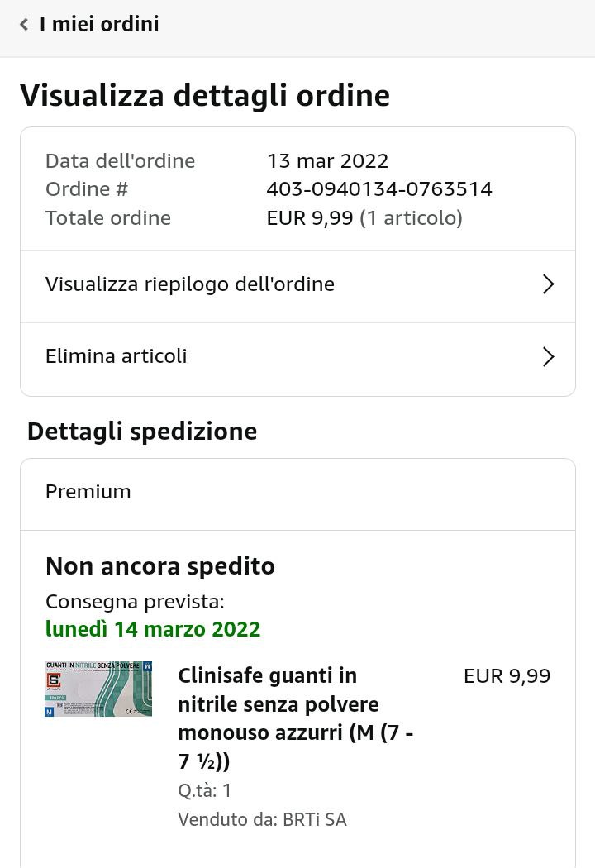Click the order date 13 mar 2022
The image size is (595, 868).
pos(327,160)
